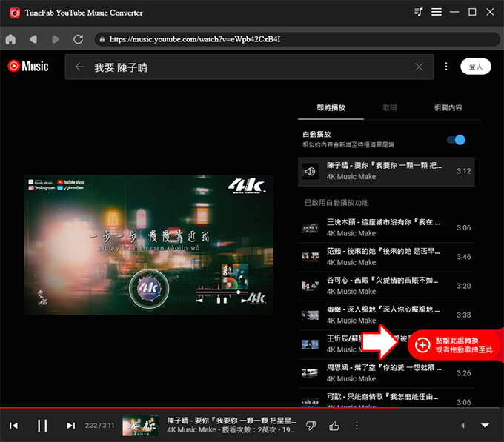The height and width of the screenshot is (442, 504).
Task: Open the conversion list music-note icon
Action: pos(418,12)
